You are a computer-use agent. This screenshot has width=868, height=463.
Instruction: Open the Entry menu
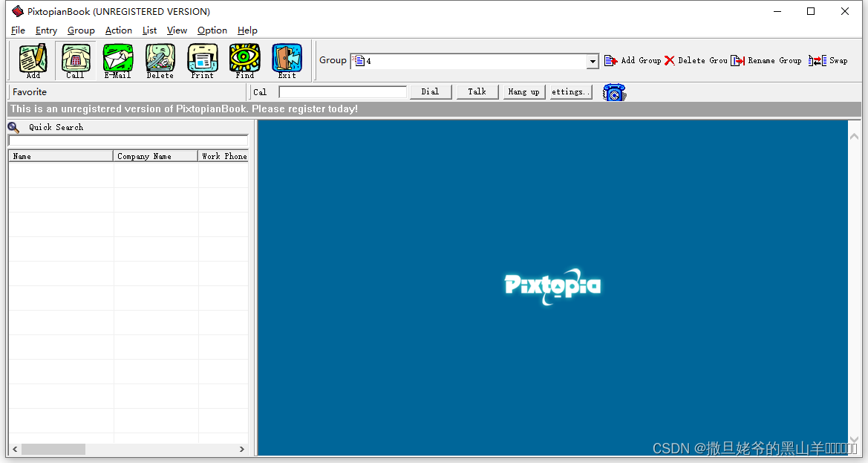point(47,30)
